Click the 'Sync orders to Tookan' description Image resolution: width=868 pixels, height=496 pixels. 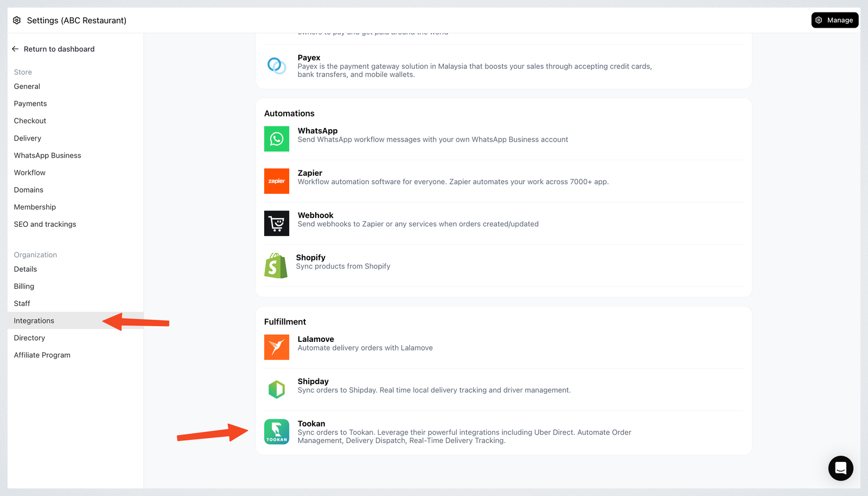click(464, 436)
